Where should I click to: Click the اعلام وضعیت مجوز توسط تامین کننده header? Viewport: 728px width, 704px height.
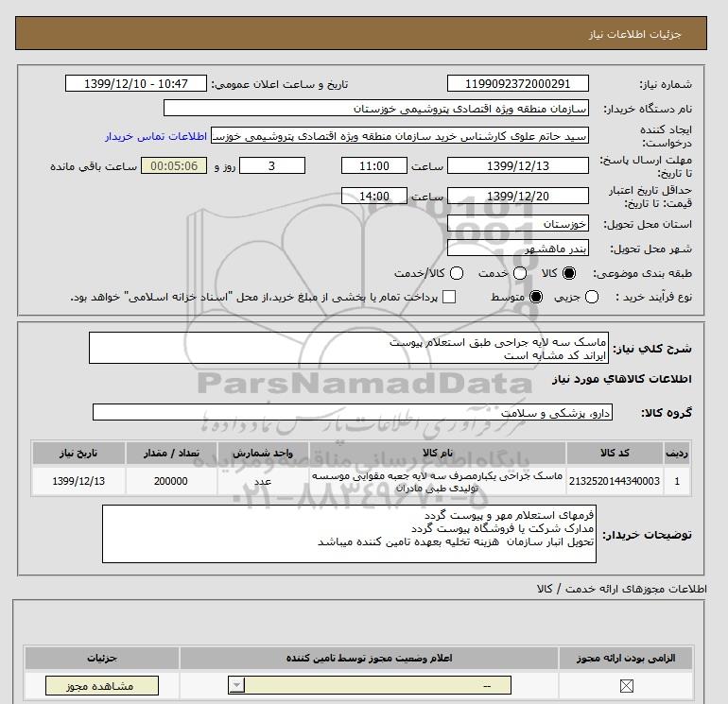(x=369, y=658)
